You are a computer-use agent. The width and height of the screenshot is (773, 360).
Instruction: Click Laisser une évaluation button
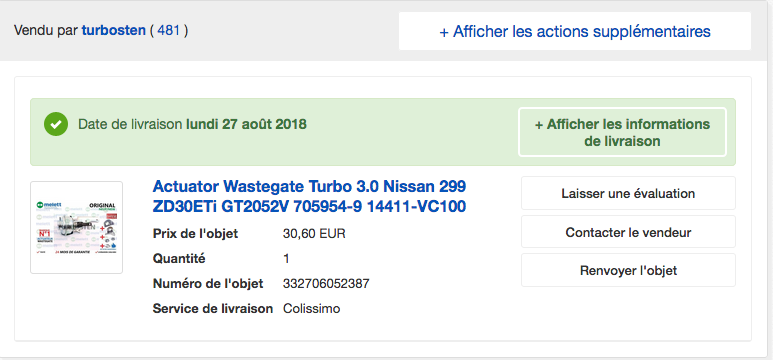pos(628,193)
